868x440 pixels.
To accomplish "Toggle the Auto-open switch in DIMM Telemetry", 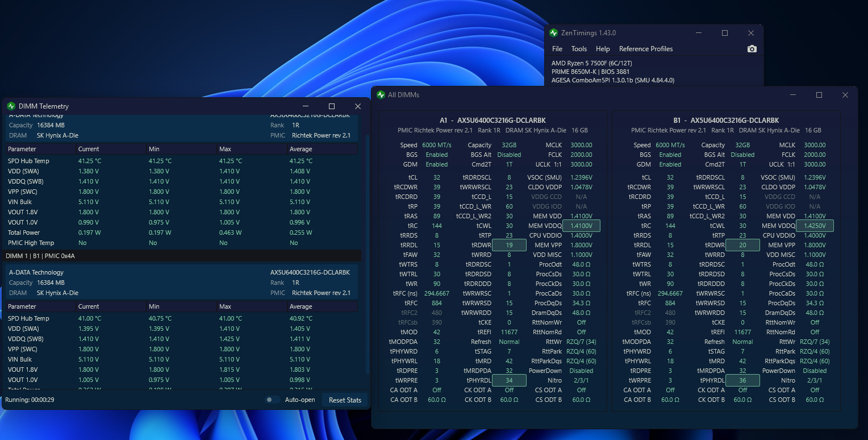I will click(x=273, y=400).
